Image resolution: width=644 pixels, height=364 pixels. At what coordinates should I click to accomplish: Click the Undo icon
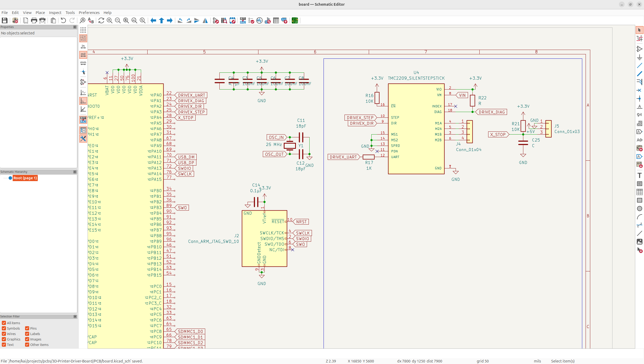coord(63,20)
